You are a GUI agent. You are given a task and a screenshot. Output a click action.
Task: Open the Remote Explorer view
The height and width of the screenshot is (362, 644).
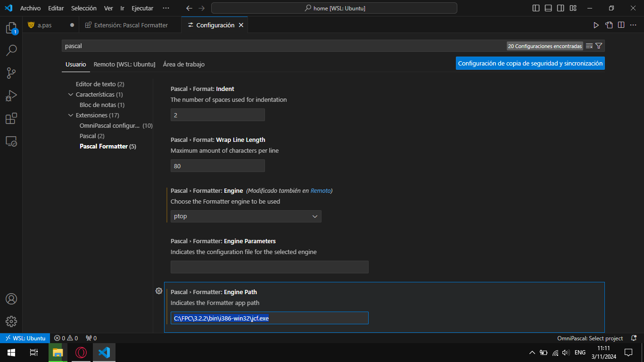click(x=11, y=141)
